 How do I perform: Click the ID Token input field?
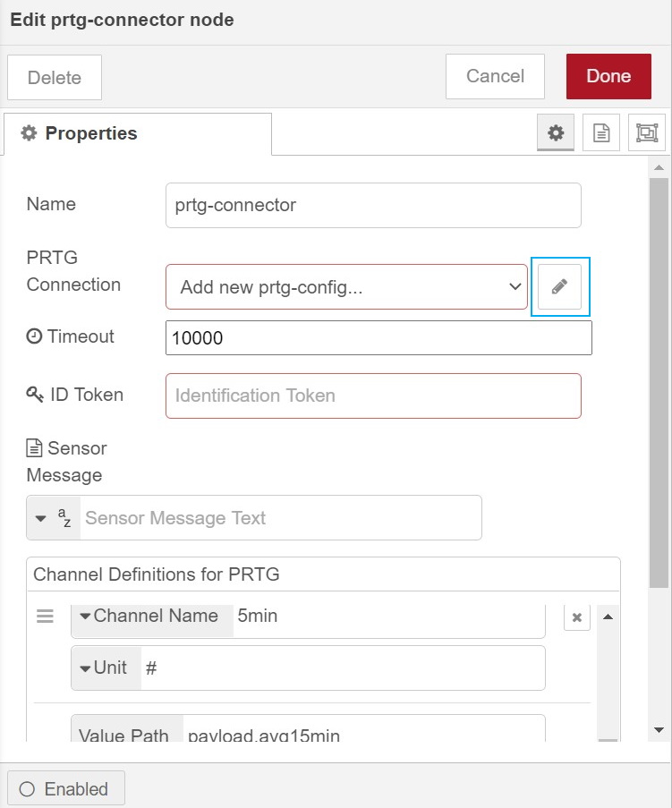(x=373, y=395)
